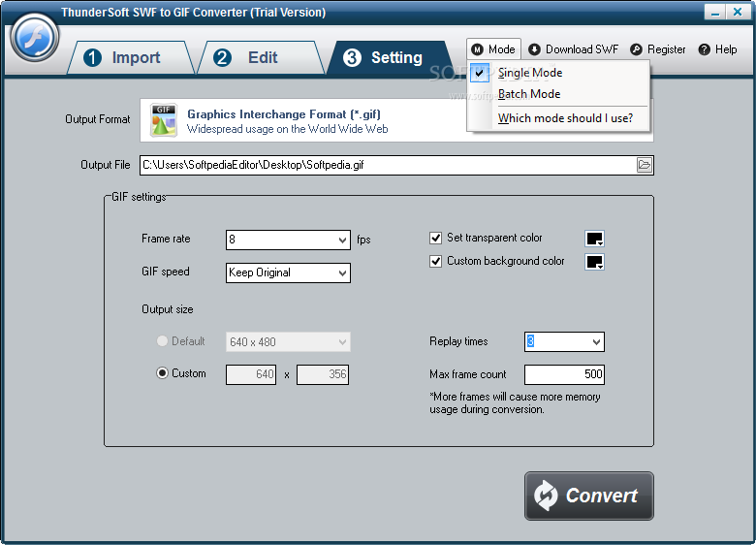
Task: Pick the custom background color swatch
Action: click(594, 262)
